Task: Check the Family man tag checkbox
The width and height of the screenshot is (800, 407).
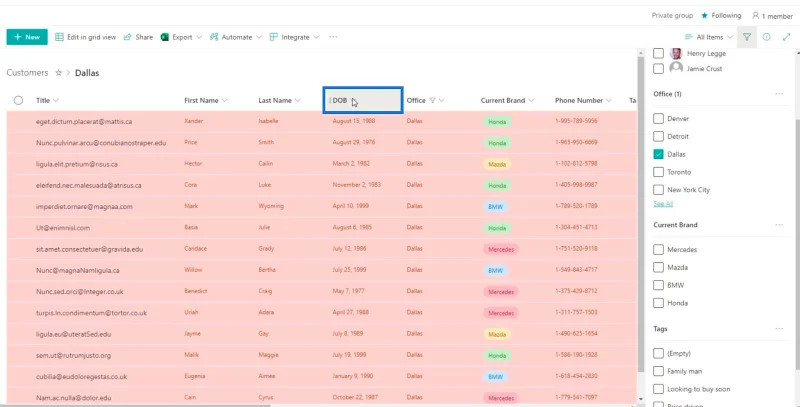Action: (658, 371)
